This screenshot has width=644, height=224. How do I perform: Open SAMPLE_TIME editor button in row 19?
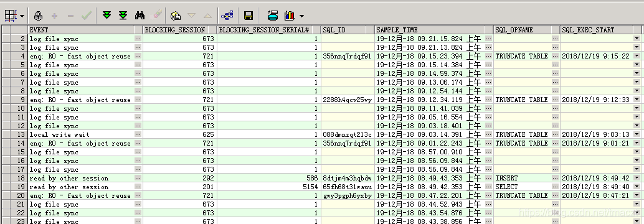pyautogui.click(x=489, y=187)
